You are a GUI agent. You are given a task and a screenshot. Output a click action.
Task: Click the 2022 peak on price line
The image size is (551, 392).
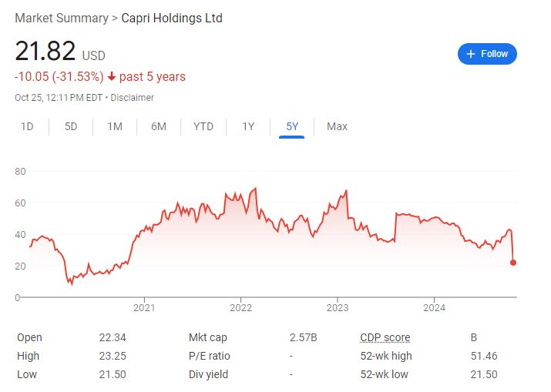click(255, 188)
